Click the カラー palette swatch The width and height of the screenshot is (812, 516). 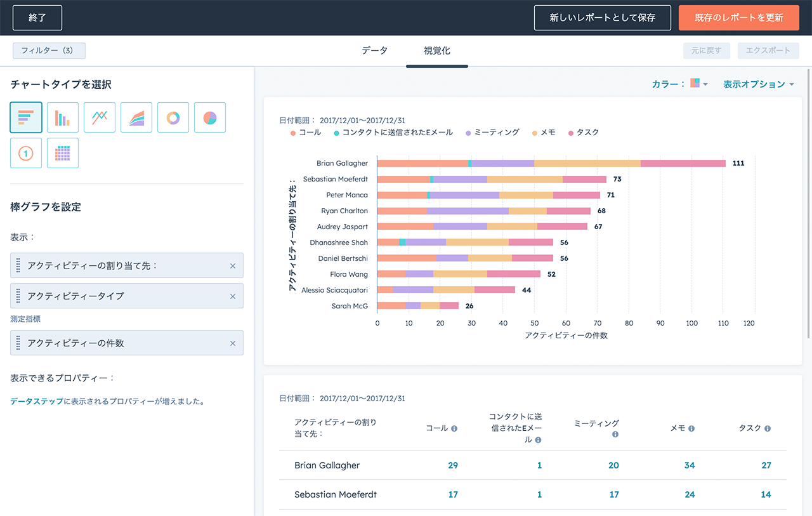point(695,83)
